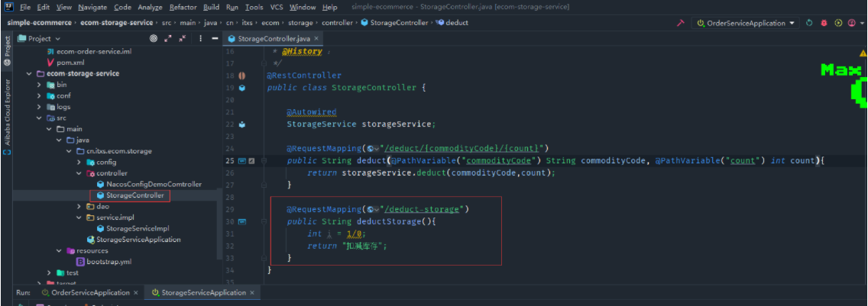Click simple-ecommerce breadcrumb
The image size is (868, 306).
point(39,23)
